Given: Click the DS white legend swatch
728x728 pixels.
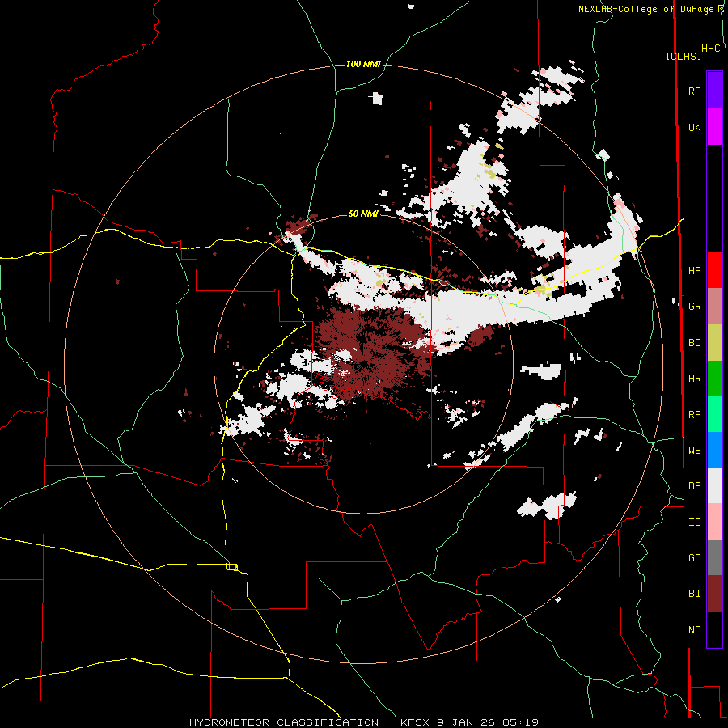Looking at the screenshot, I should pos(714,485).
